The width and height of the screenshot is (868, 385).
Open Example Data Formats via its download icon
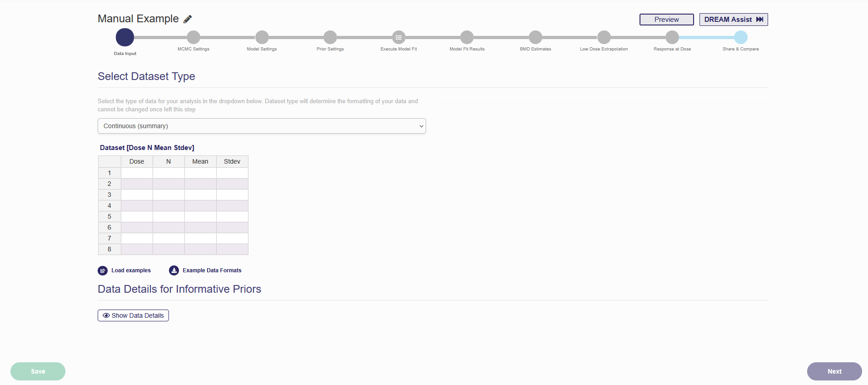coord(174,270)
